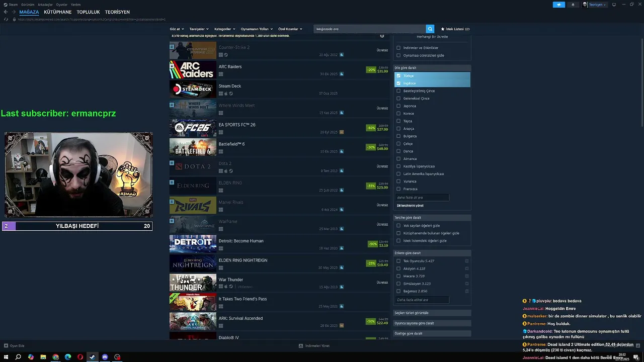Check Oynaması ücretsizleri gizle
644x362 pixels.
(398, 55)
